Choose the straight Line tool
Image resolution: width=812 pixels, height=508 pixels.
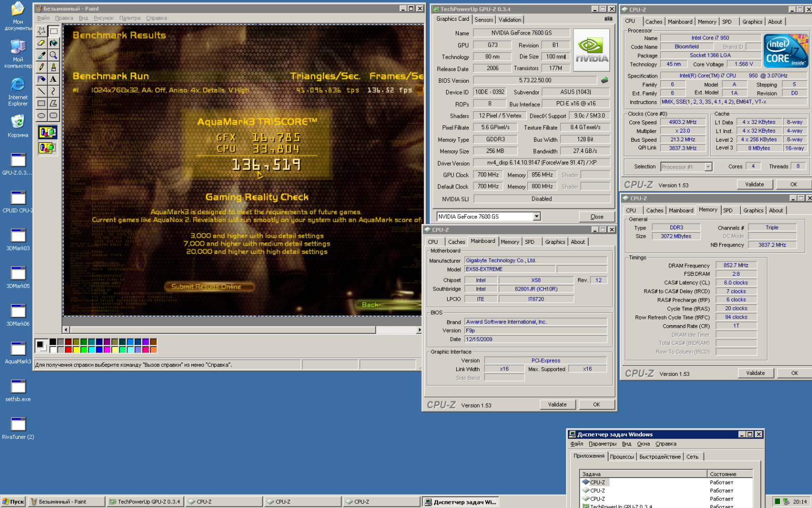(42, 91)
